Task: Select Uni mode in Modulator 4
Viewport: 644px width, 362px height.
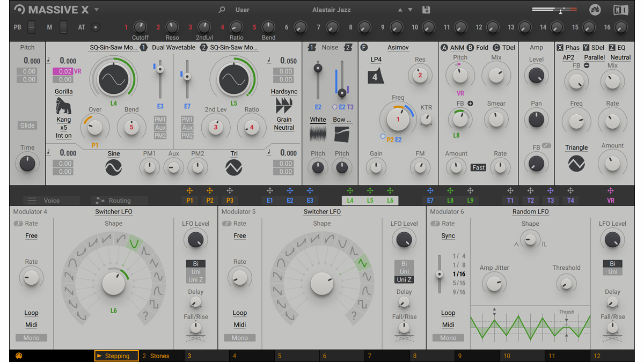Action: pyautogui.click(x=195, y=272)
